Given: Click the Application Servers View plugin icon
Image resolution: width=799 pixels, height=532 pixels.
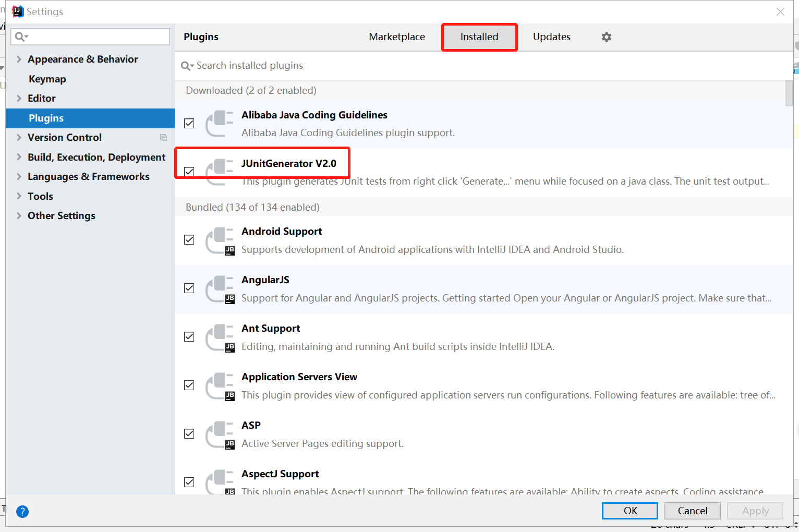Looking at the screenshot, I should click(x=220, y=386).
